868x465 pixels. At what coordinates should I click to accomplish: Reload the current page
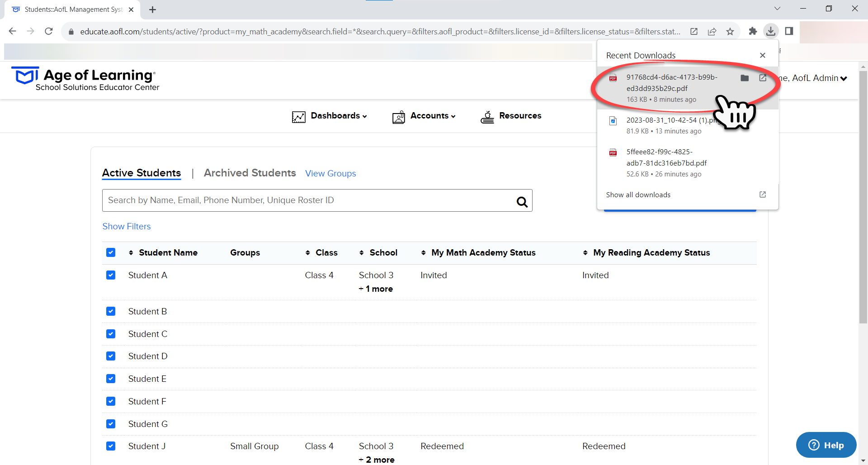click(x=49, y=31)
